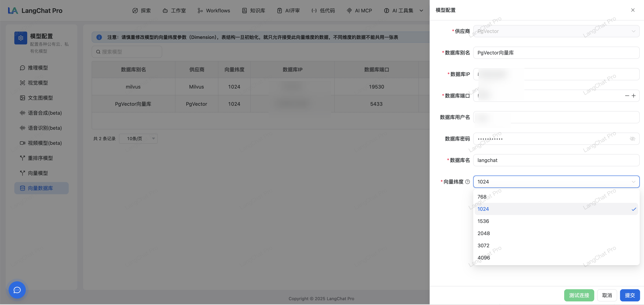Click the info icon in notice banner

[x=99, y=37]
